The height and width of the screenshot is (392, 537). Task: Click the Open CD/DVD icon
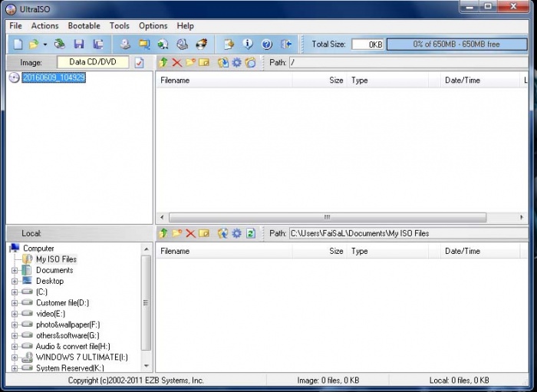click(x=60, y=44)
